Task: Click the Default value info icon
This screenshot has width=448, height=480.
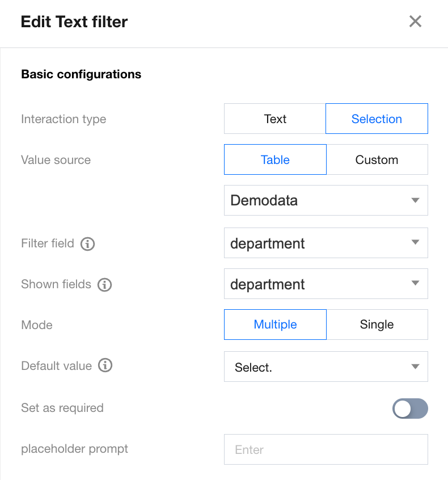Action: (105, 366)
